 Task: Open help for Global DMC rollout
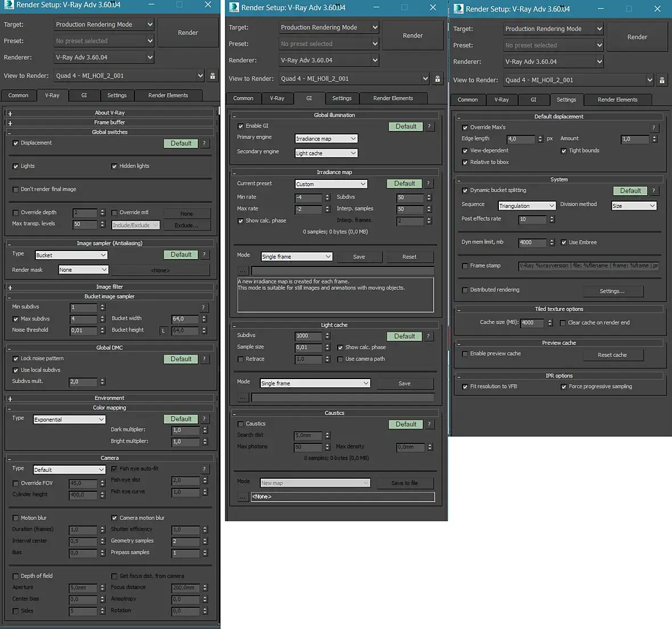(204, 359)
